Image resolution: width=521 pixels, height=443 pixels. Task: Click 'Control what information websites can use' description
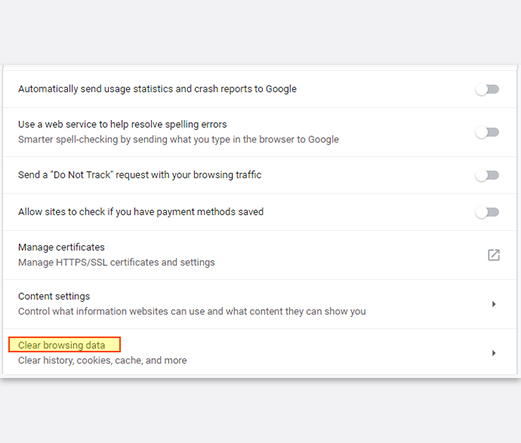[x=192, y=311]
